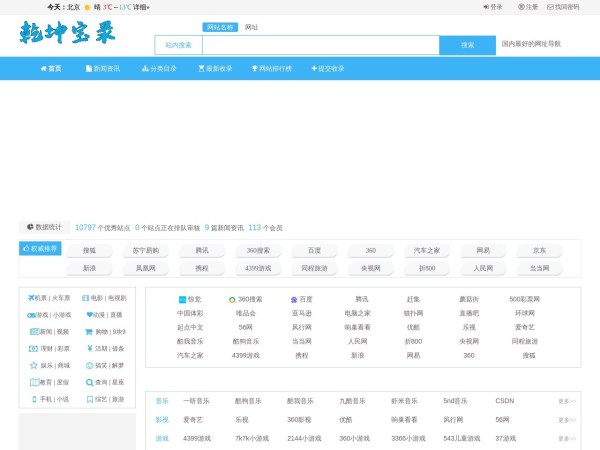Click the magnifier icon beside 查询
This screenshot has width=600, height=450.
point(88,383)
